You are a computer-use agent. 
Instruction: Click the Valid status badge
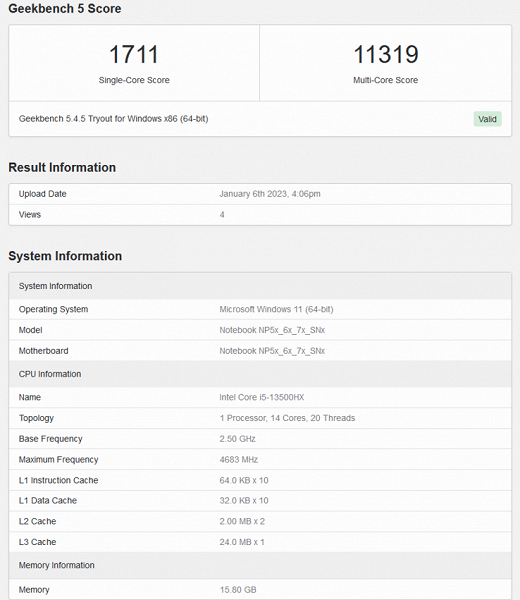487,119
